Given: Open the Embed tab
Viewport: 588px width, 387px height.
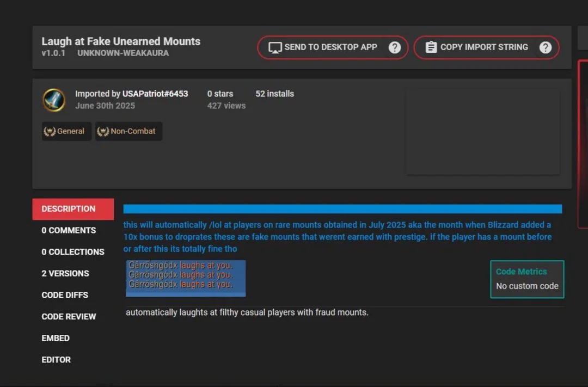Looking at the screenshot, I should click(x=56, y=338).
